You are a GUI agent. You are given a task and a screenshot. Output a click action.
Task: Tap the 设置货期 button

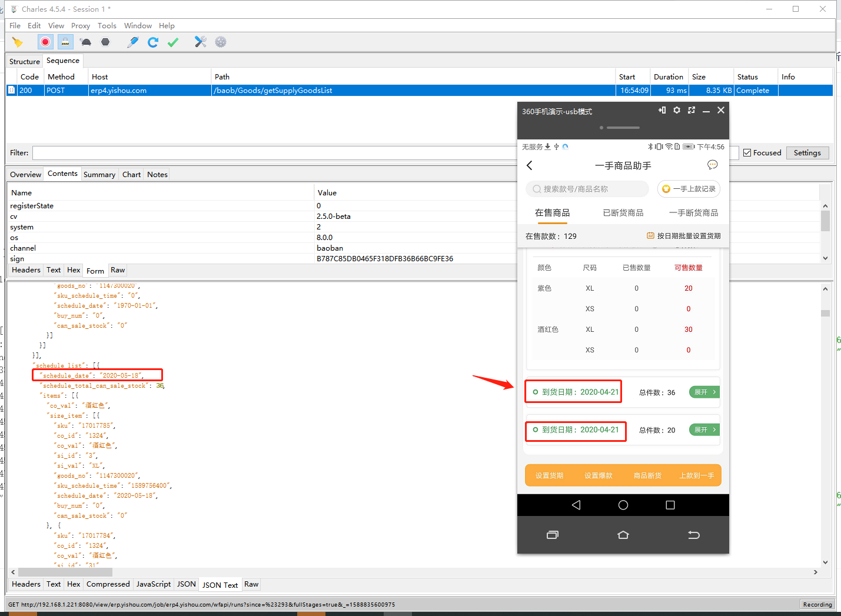pos(549,475)
